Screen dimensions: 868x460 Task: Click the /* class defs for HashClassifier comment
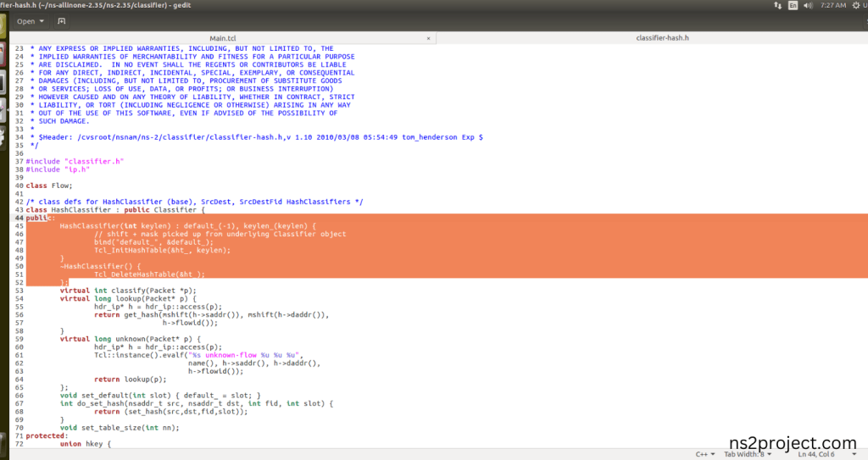coord(194,202)
